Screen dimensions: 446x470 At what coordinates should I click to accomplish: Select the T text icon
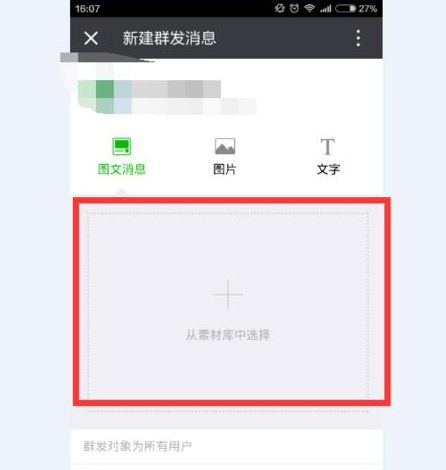328,147
